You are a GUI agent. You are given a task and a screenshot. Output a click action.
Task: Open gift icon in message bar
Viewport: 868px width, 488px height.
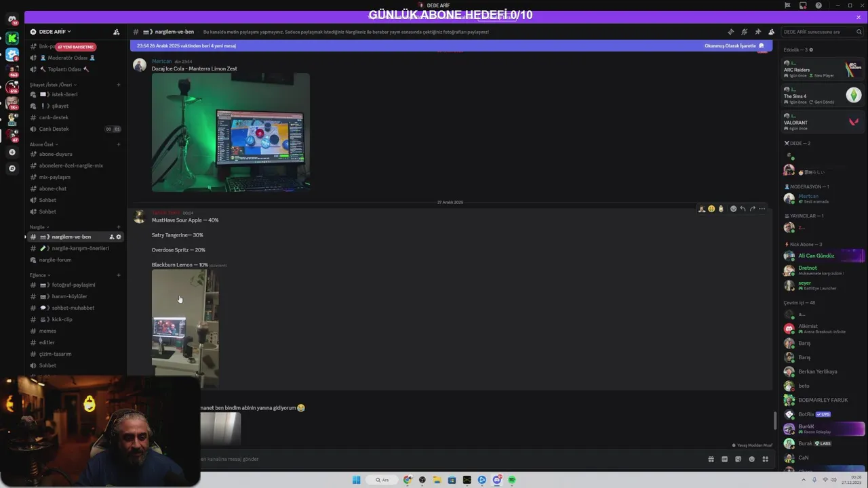pyautogui.click(x=711, y=459)
